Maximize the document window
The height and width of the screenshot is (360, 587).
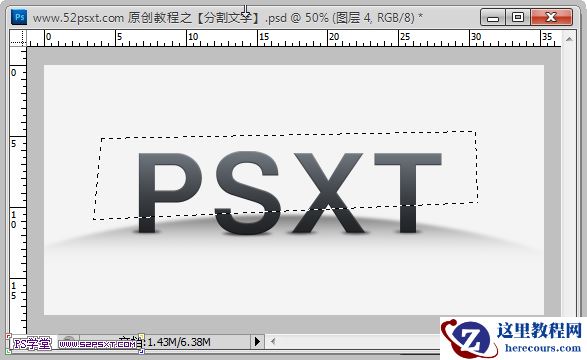pyautogui.click(x=518, y=17)
